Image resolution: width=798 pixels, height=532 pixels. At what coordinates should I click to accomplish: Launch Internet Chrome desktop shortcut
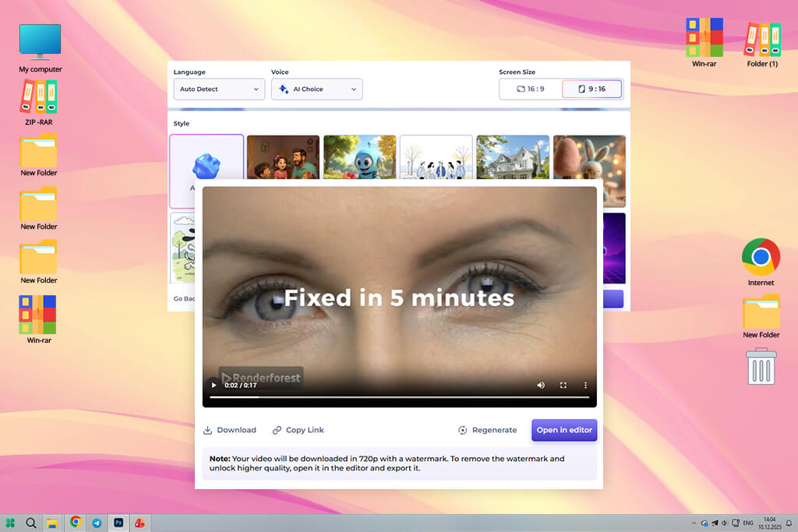[x=761, y=262]
